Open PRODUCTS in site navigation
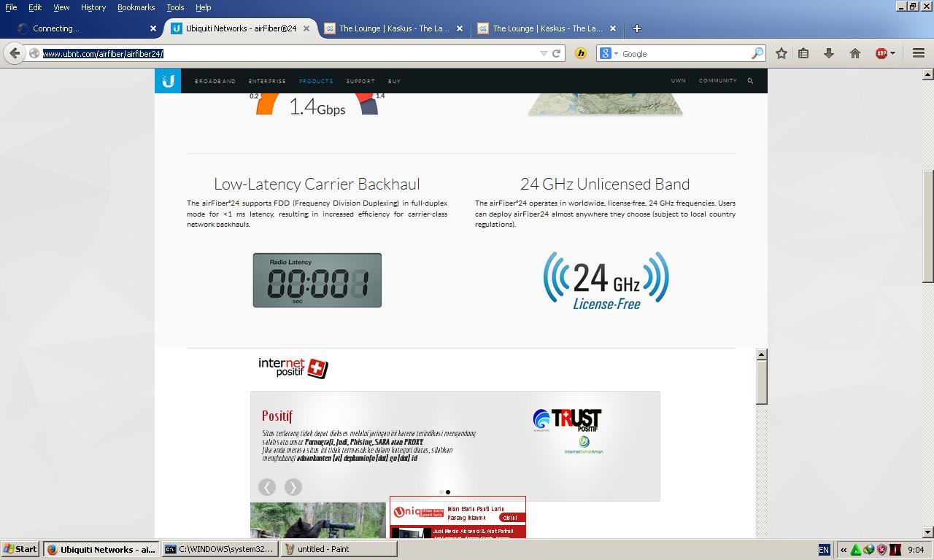The height and width of the screenshot is (560, 934). [x=316, y=81]
